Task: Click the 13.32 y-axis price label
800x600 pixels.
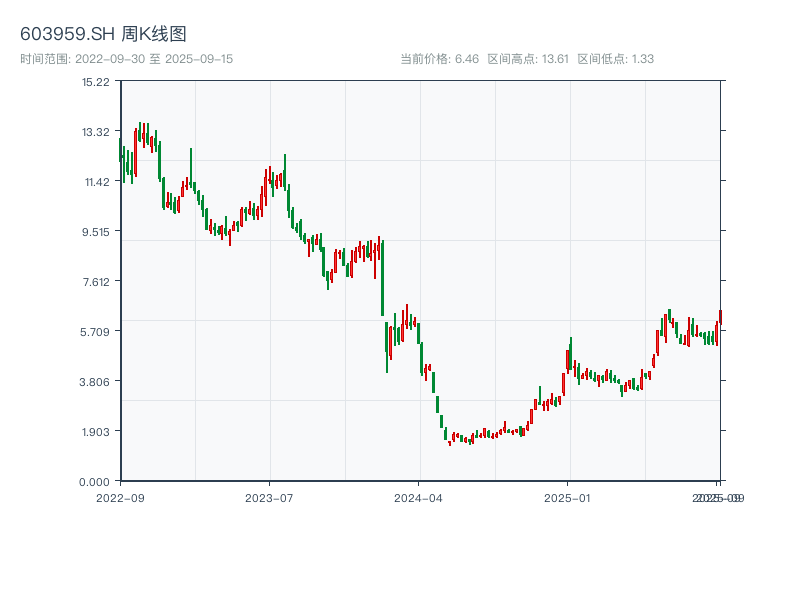Action: pyautogui.click(x=96, y=131)
